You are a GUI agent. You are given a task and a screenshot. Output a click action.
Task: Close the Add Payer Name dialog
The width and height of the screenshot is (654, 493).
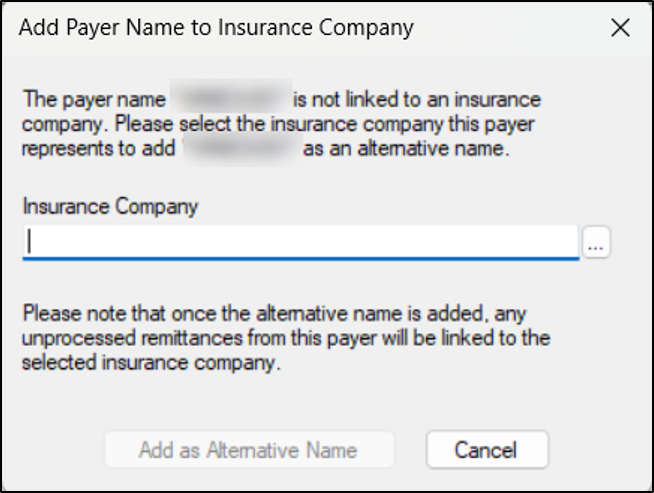click(x=620, y=28)
